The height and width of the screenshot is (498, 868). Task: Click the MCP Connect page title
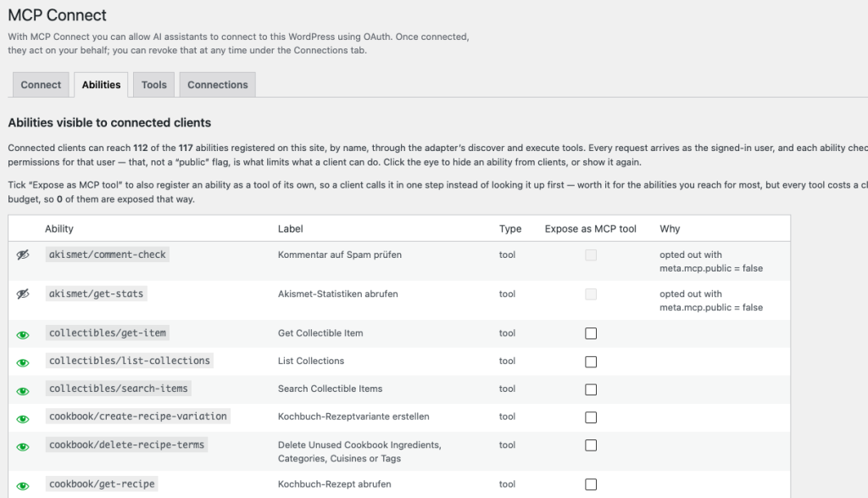(x=57, y=15)
